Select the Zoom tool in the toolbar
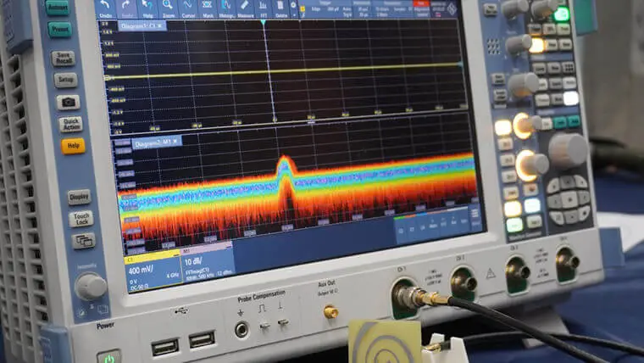The image size is (644, 363). click(168, 7)
